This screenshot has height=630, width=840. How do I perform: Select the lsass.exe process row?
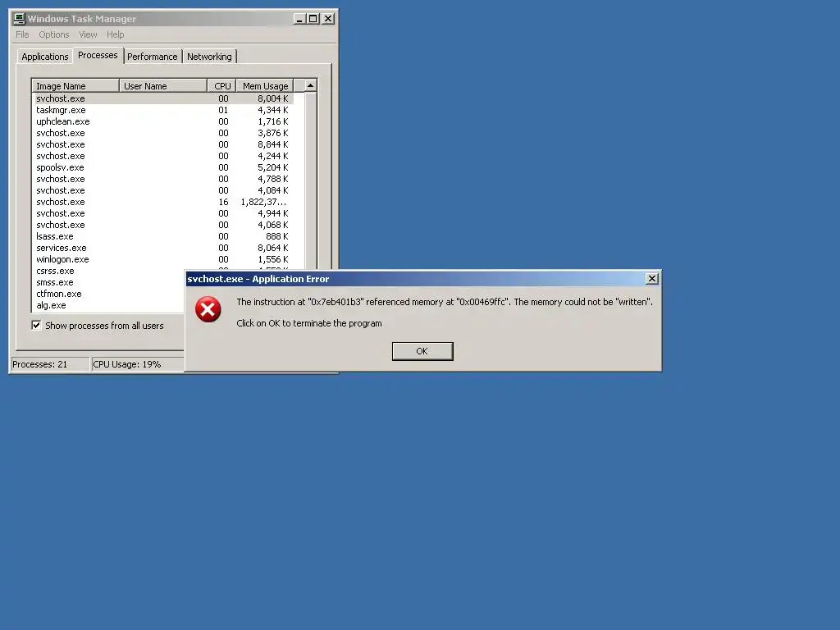click(x=164, y=236)
